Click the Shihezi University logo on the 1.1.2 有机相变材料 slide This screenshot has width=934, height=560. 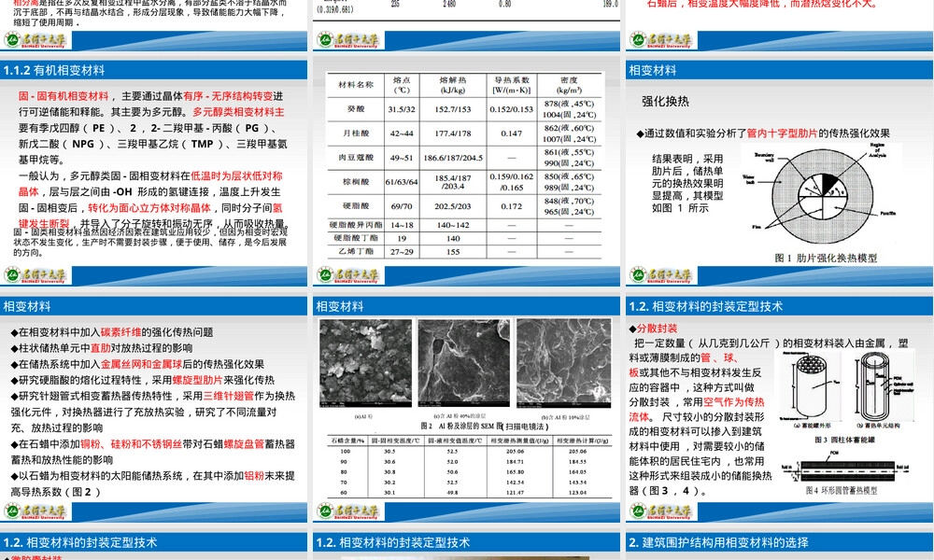[35, 275]
